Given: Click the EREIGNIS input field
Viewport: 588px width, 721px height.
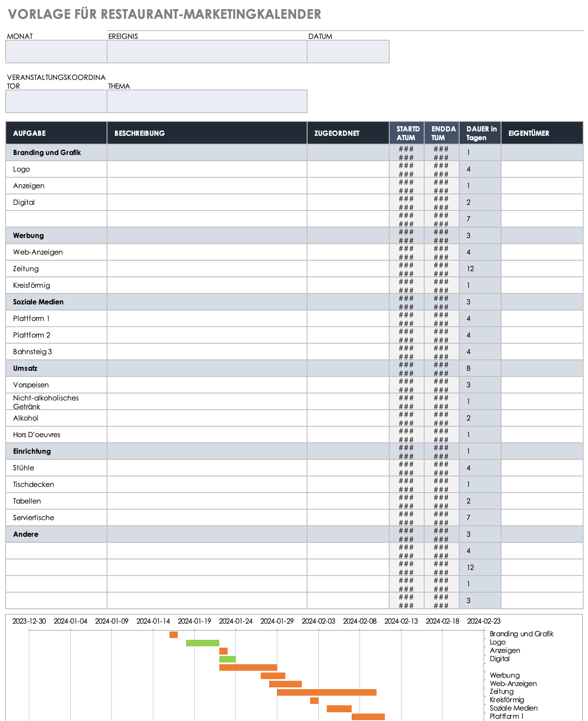Looking at the screenshot, I should pos(207,52).
